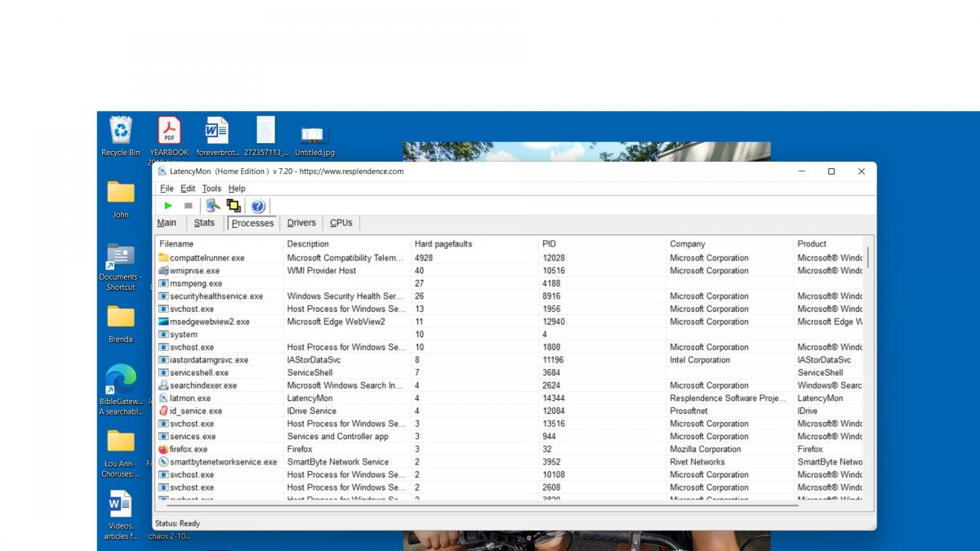
Task: Select the securityhealthservice.exe filename
Action: [216, 296]
